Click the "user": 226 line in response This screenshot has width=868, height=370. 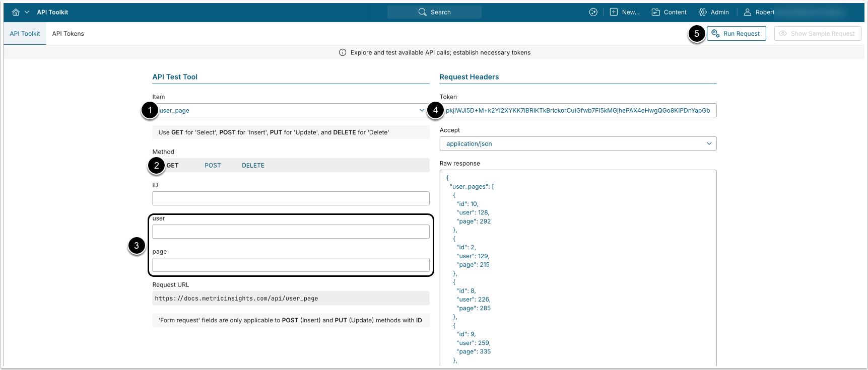click(473, 299)
